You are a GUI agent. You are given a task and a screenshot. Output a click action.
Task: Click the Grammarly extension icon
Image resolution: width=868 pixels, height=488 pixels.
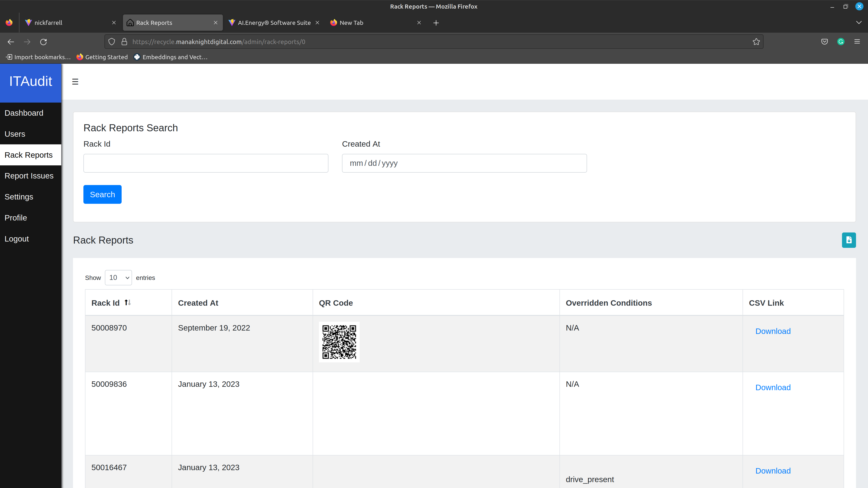click(841, 42)
